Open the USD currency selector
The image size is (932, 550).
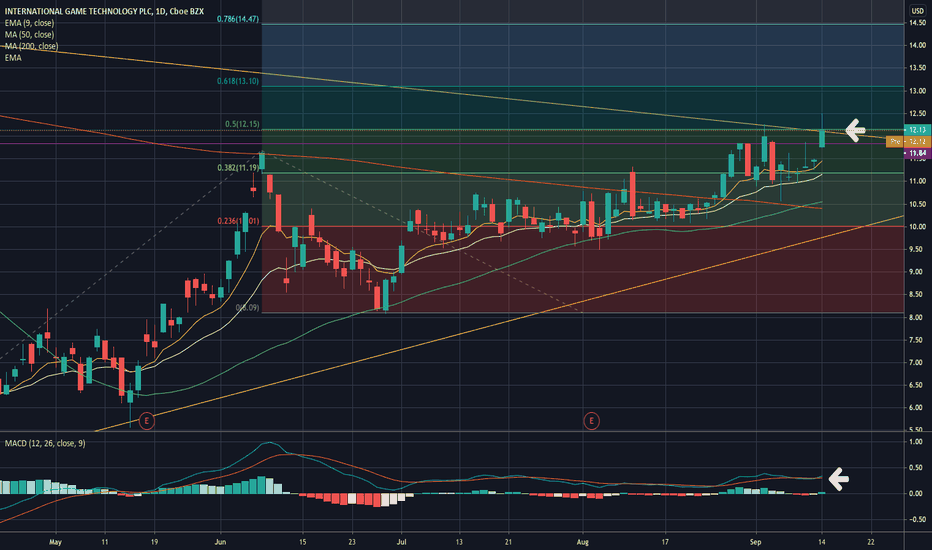pyautogui.click(x=918, y=11)
